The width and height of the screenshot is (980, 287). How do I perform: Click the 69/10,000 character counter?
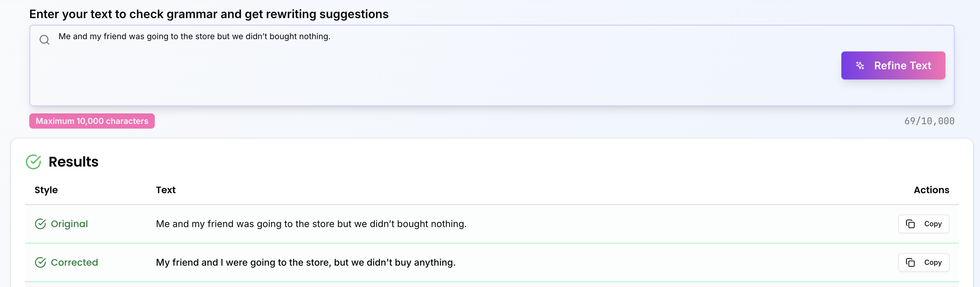click(x=929, y=121)
